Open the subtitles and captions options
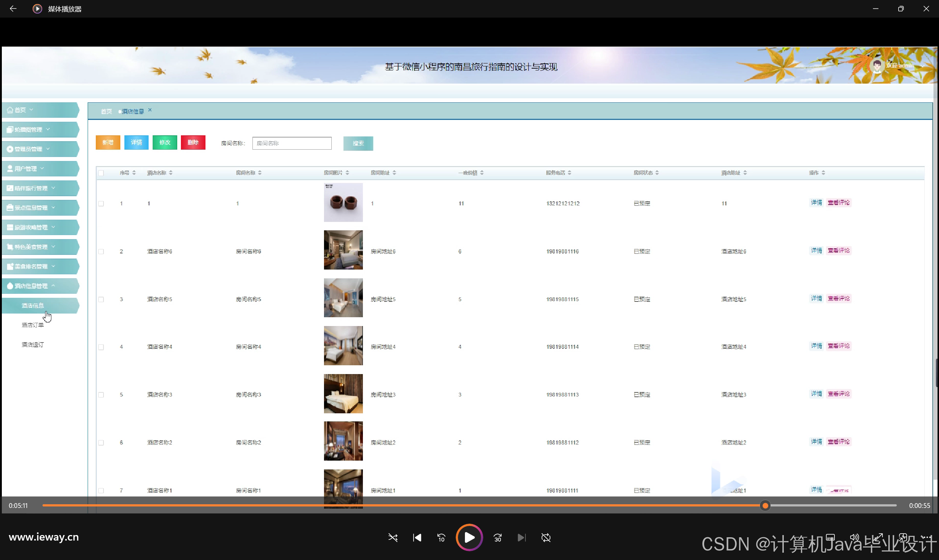 click(830, 537)
